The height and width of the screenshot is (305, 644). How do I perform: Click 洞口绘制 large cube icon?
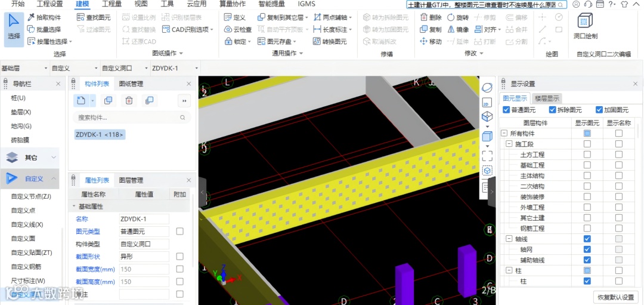(586, 21)
